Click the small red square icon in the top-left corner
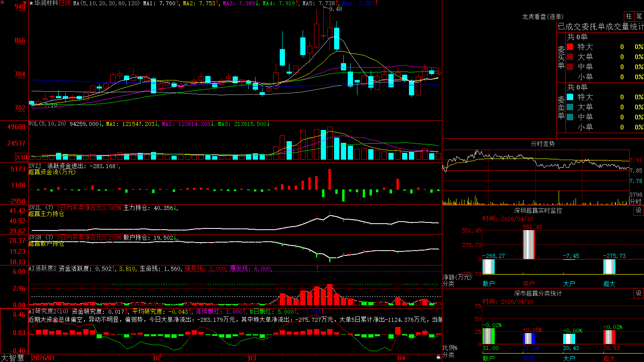 pyautogui.click(x=2, y=2)
